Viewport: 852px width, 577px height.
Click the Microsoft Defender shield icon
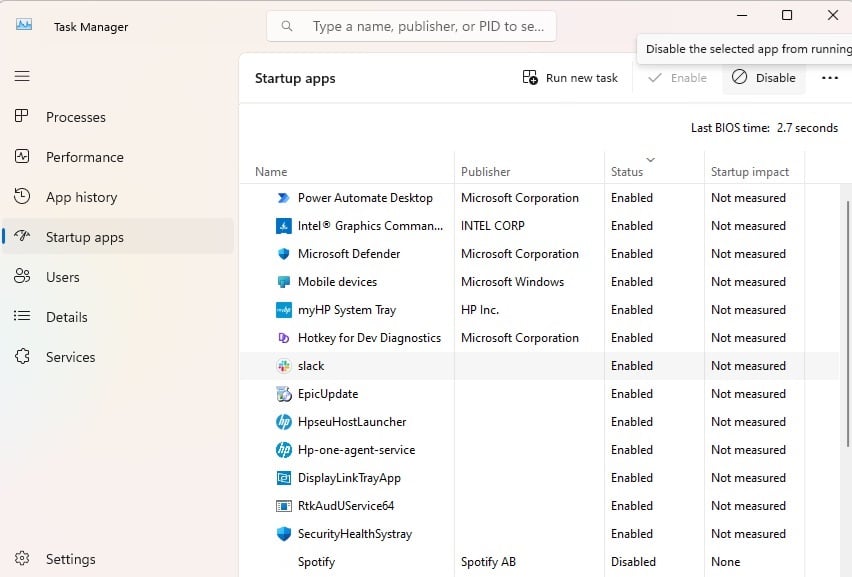point(284,254)
